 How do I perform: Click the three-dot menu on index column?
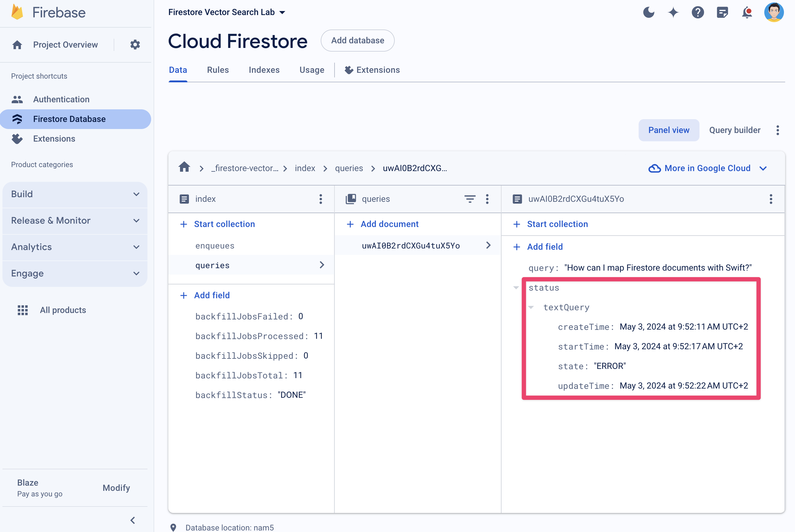[321, 199]
